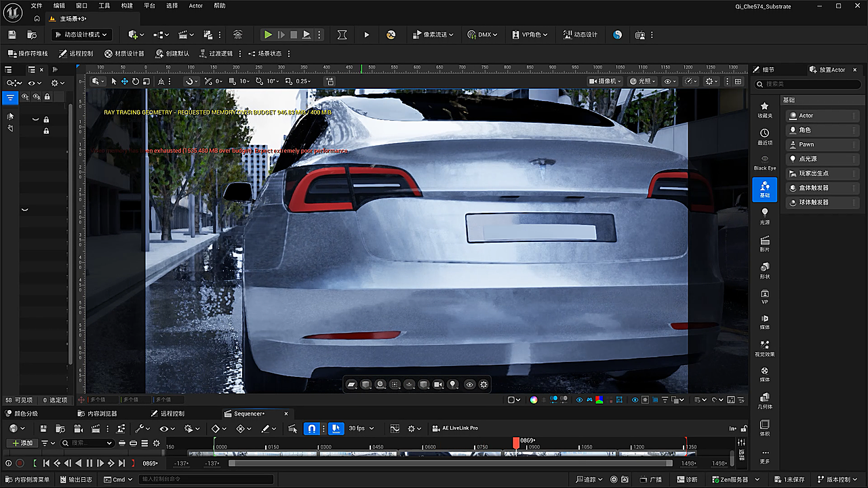Click the gray Stop simulation button

294,35
